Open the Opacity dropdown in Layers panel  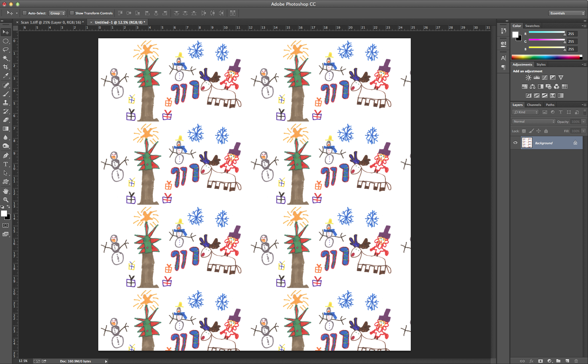(x=584, y=121)
